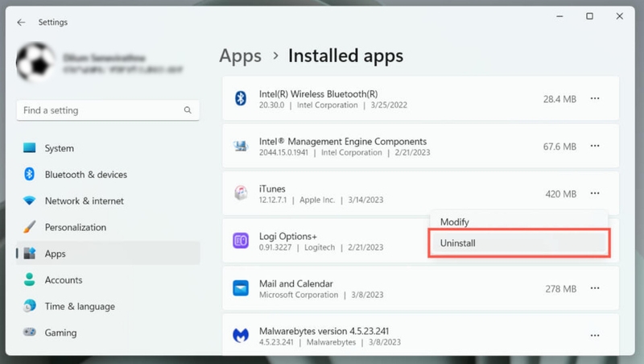Open options for Intel Management Engine Components
Viewport: 644px width, 364px height.
595,146
